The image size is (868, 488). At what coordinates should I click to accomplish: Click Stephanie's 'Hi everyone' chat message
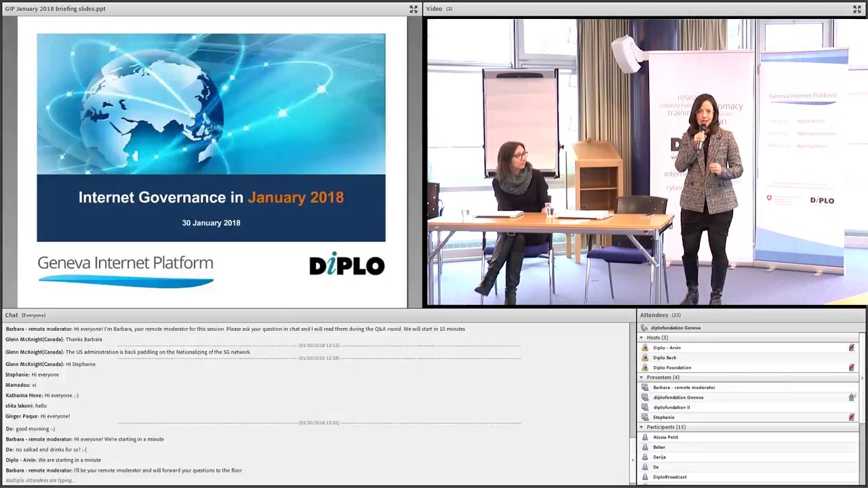point(32,375)
